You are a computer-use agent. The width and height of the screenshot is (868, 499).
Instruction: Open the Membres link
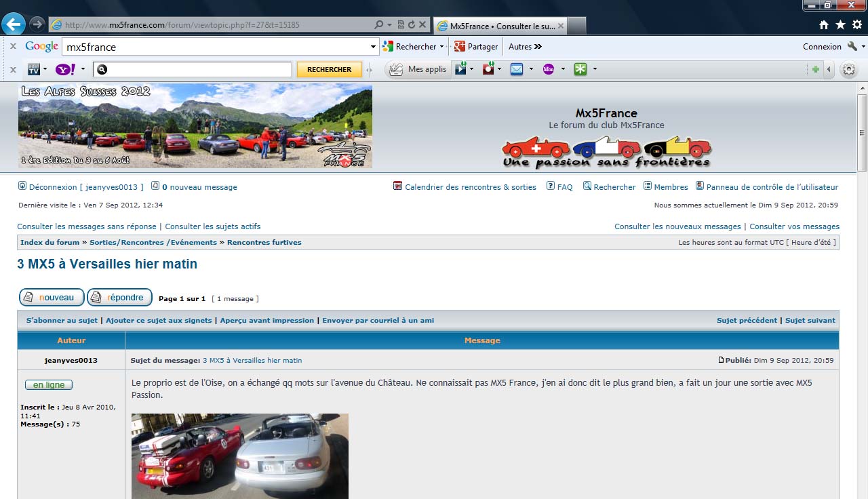click(671, 187)
